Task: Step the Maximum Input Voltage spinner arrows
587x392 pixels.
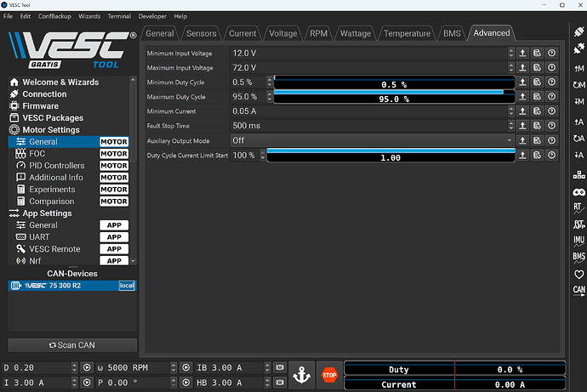Action: [x=510, y=68]
